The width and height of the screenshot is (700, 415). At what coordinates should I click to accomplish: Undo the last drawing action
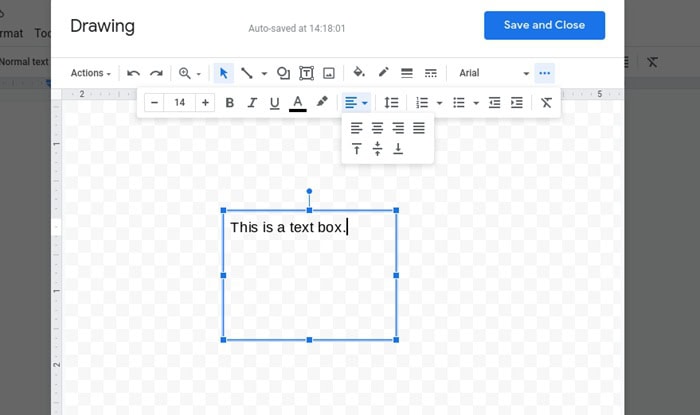(x=133, y=73)
